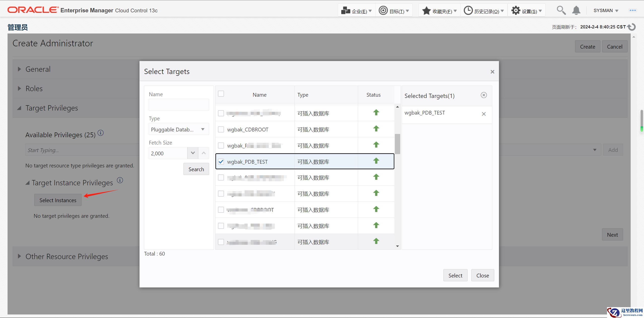Open the Type Pluggable Database dropdown
This screenshot has height=318, width=644.
(179, 129)
